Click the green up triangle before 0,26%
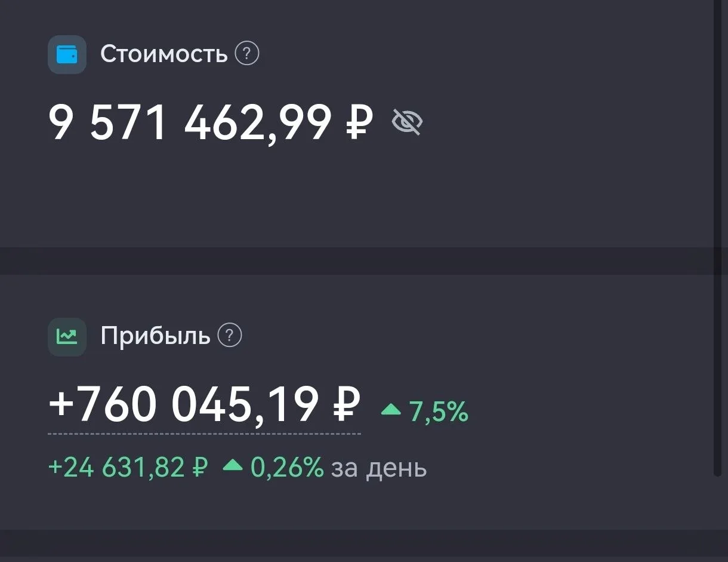 [x=233, y=465]
